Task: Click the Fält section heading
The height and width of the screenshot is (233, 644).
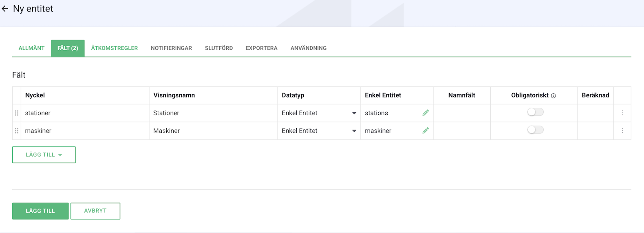Action: click(19, 75)
